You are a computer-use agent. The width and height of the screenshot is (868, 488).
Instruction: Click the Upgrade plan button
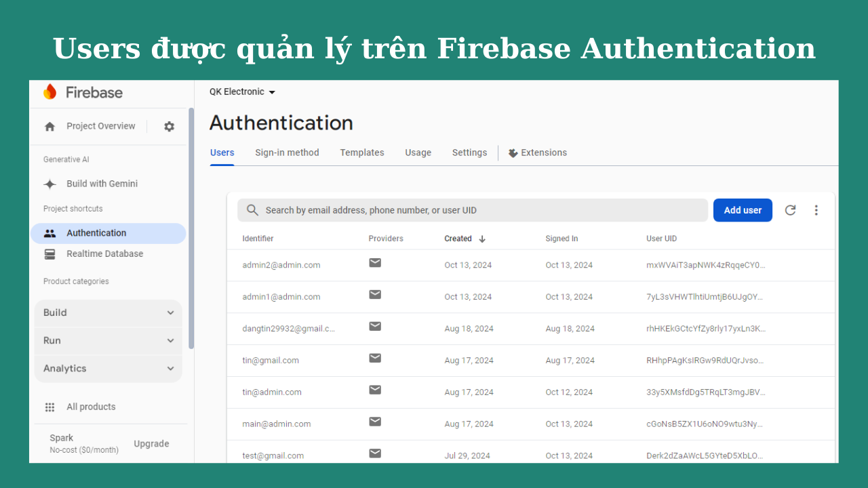coord(151,444)
